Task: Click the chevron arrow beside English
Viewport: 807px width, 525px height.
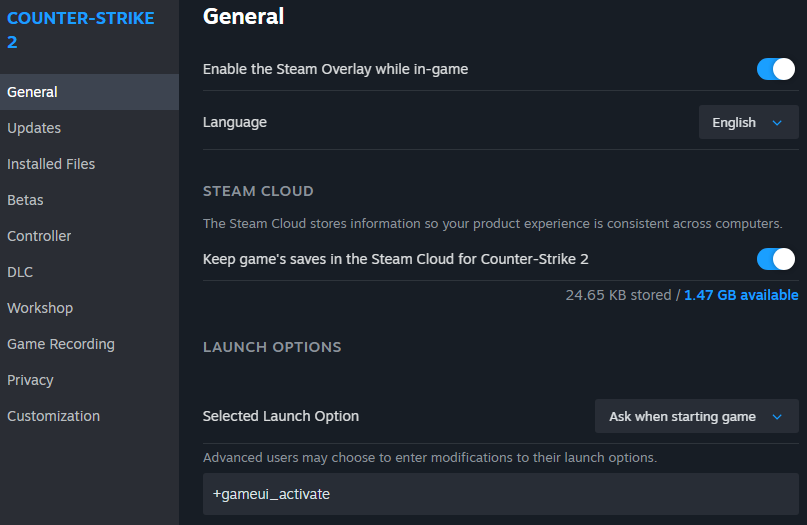Action: (777, 123)
